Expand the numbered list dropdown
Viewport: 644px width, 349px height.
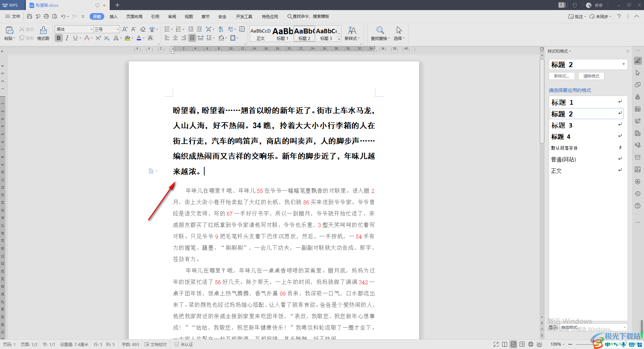[x=183, y=29]
